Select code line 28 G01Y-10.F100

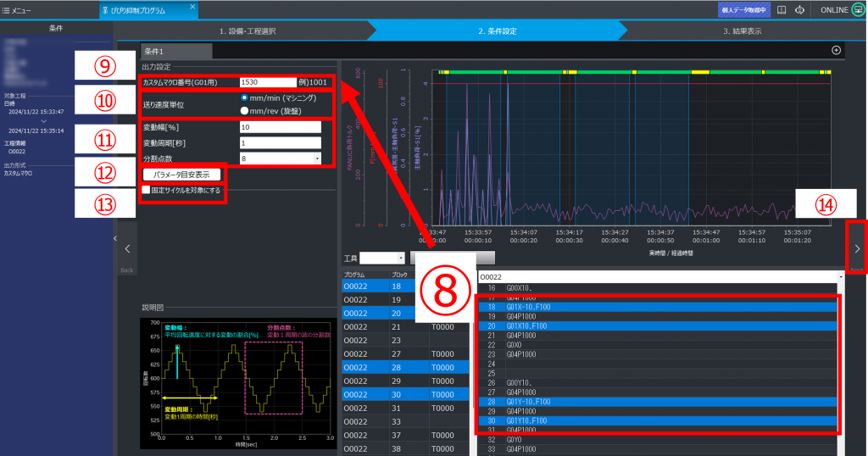pyautogui.click(x=658, y=402)
